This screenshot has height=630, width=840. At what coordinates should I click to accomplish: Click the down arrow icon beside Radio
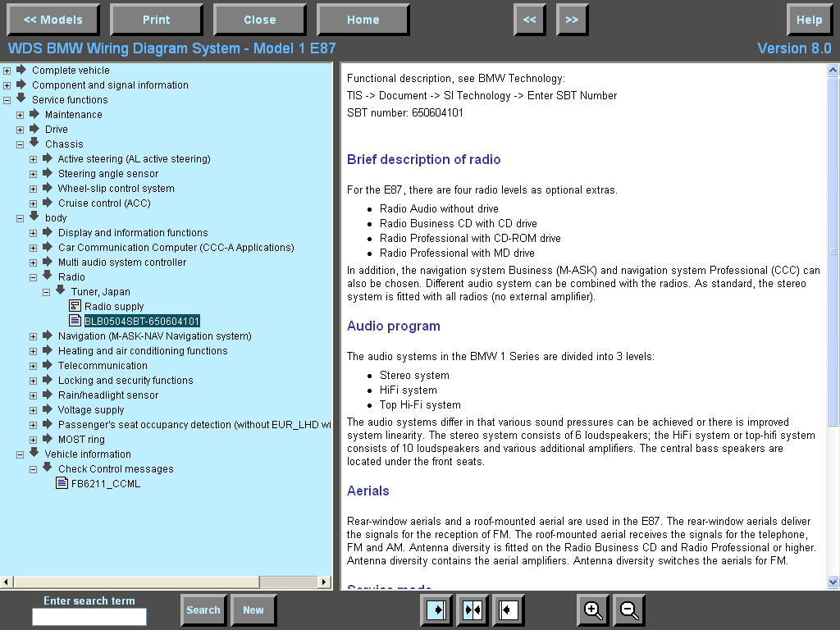pos(48,276)
